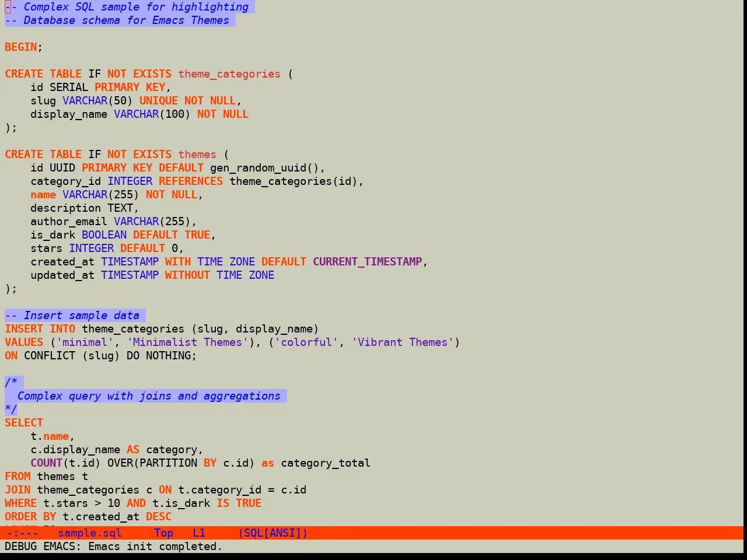
Task: Click 'c.display_name' in the SELECT list
Action: point(75,450)
